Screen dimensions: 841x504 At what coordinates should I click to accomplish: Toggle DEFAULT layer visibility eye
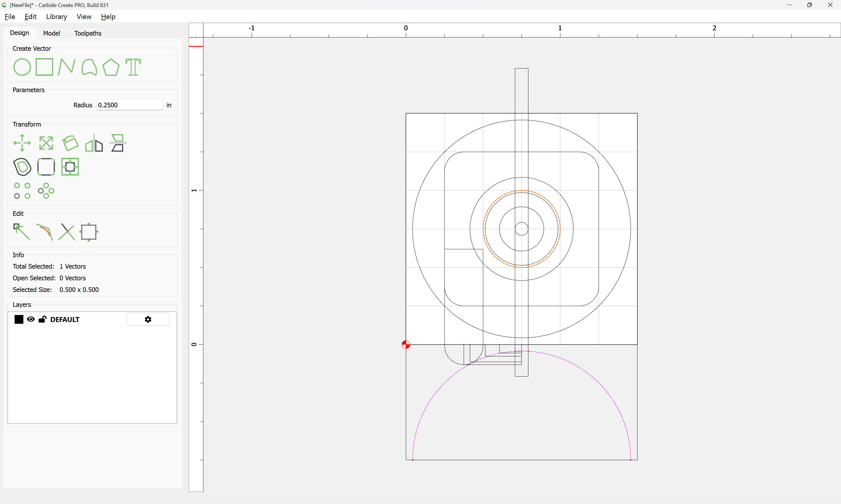coord(31,319)
